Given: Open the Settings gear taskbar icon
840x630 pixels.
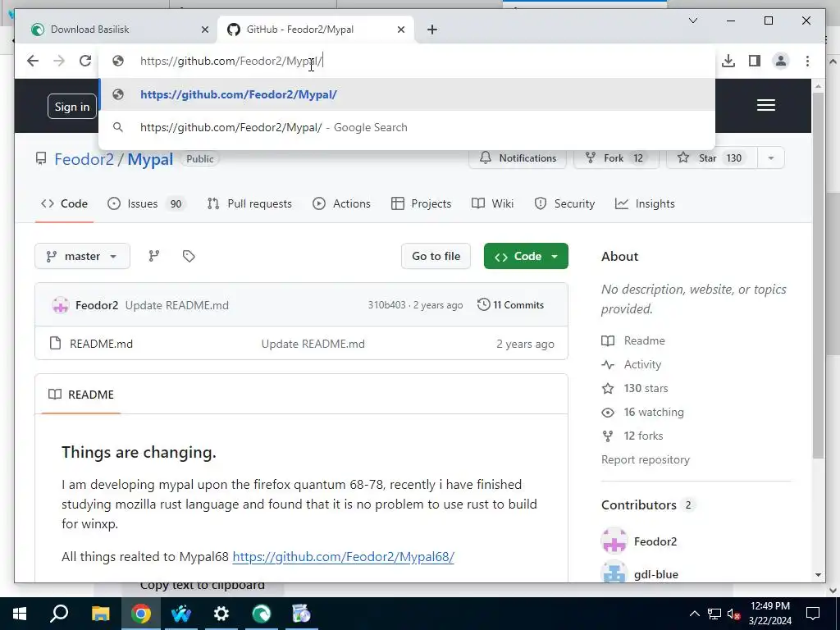Looking at the screenshot, I should (x=221, y=614).
